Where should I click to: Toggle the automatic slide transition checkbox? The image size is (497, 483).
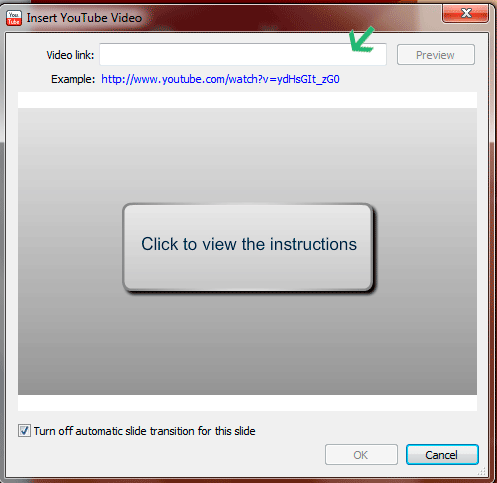pyautogui.click(x=24, y=431)
